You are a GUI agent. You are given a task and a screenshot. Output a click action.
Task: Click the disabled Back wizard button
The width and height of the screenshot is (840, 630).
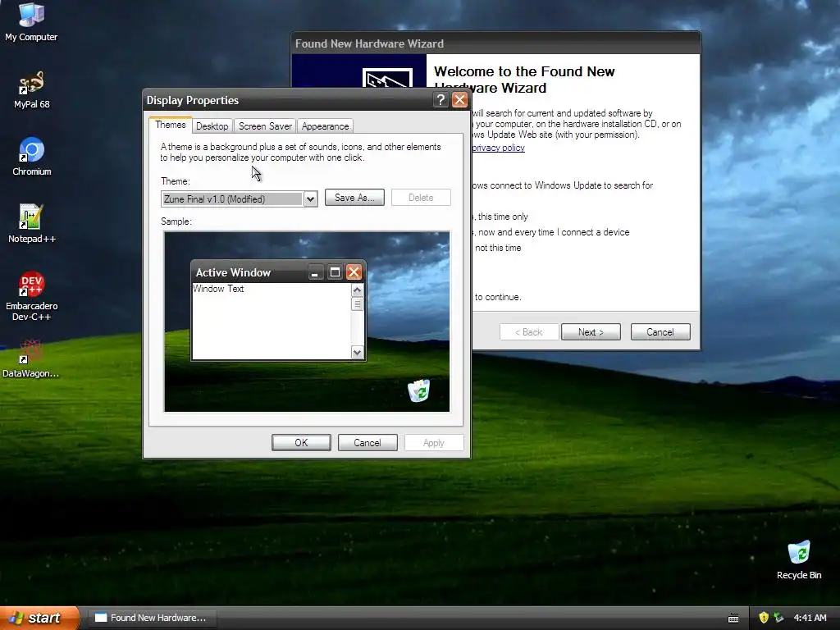click(x=529, y=332)
